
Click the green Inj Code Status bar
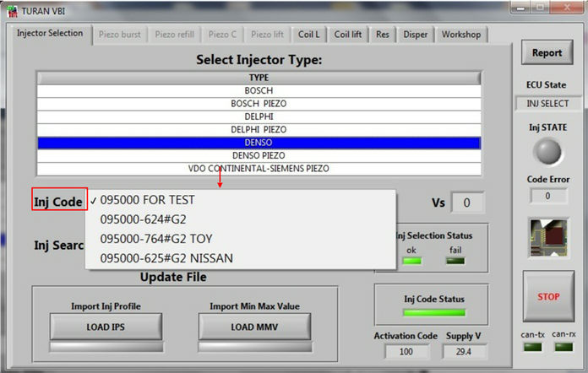[434, 311]
